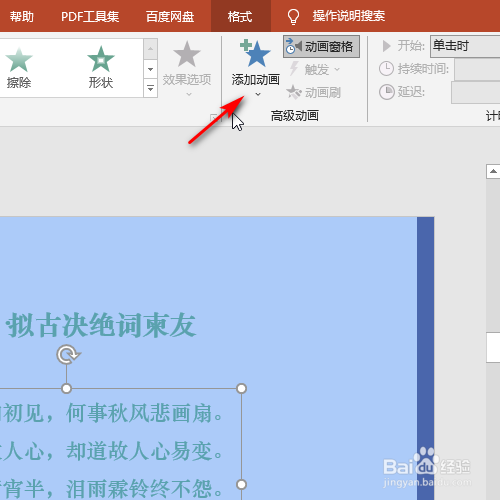This screenshot has height=500, width=500.
Task: Expand the full animation gallery list
Action: pos(150,88)
